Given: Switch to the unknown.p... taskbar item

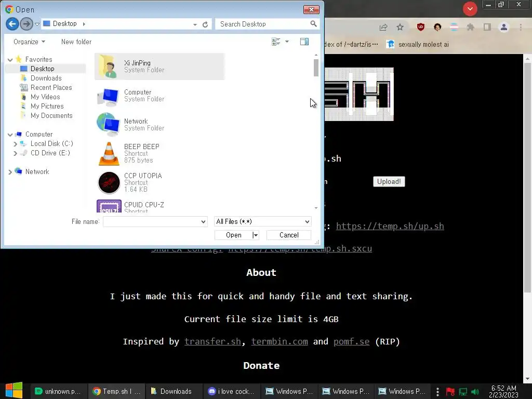Looking at the screenshot, I should point(58,391).
